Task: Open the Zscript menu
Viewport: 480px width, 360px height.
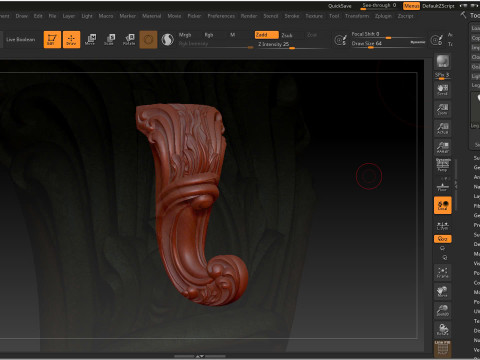Action: tap(405, 16)
